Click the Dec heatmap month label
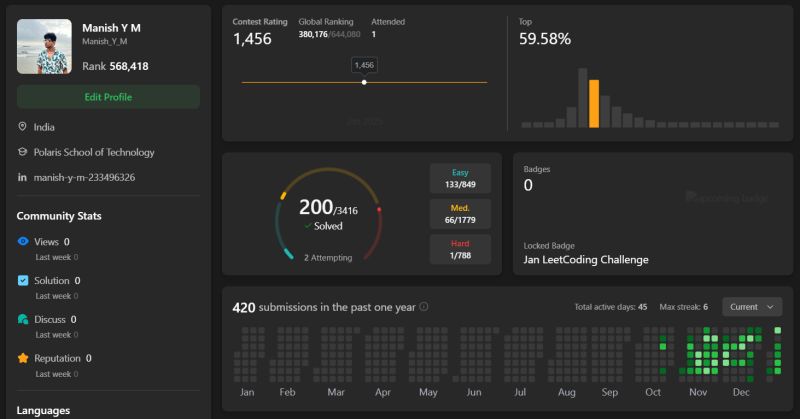Image resolution: width=800 pixels, height=419 pixels. point(741,392)
